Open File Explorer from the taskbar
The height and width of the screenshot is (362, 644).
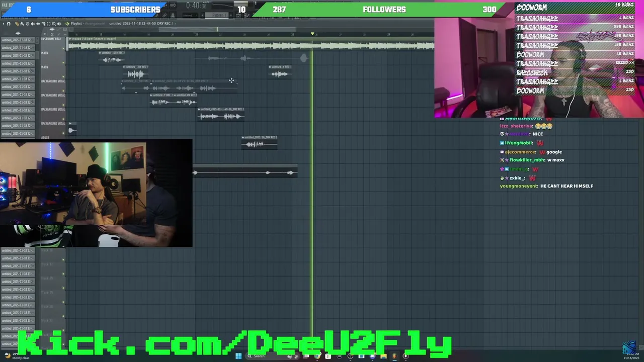pyautogui.click(x=383, y=356)
